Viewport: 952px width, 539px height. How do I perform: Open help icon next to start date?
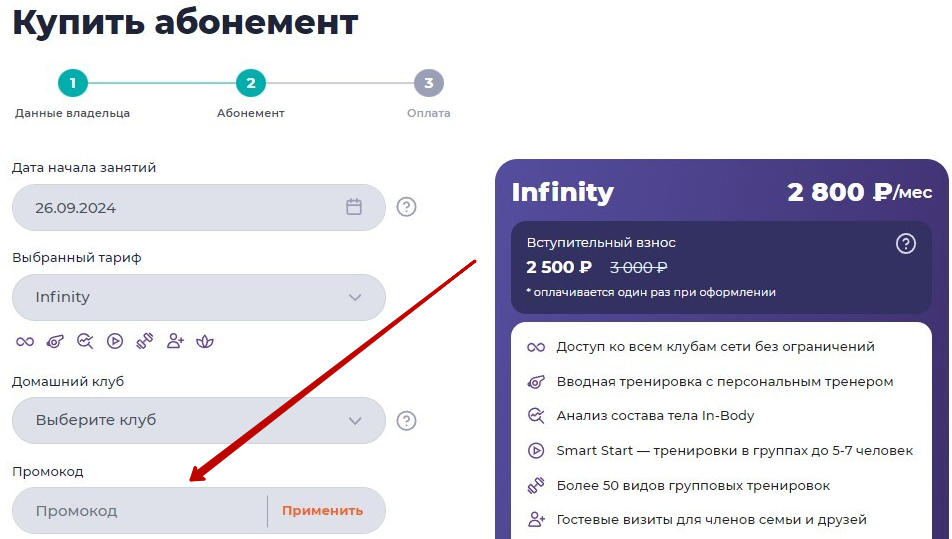pos(406,207)
